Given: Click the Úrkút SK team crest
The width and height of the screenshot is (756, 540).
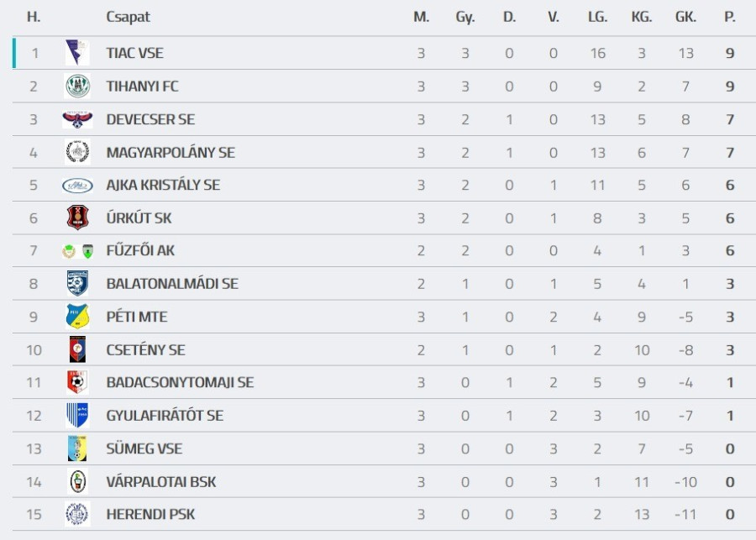Looking at the screenshot, I should (x=77, y=218).
